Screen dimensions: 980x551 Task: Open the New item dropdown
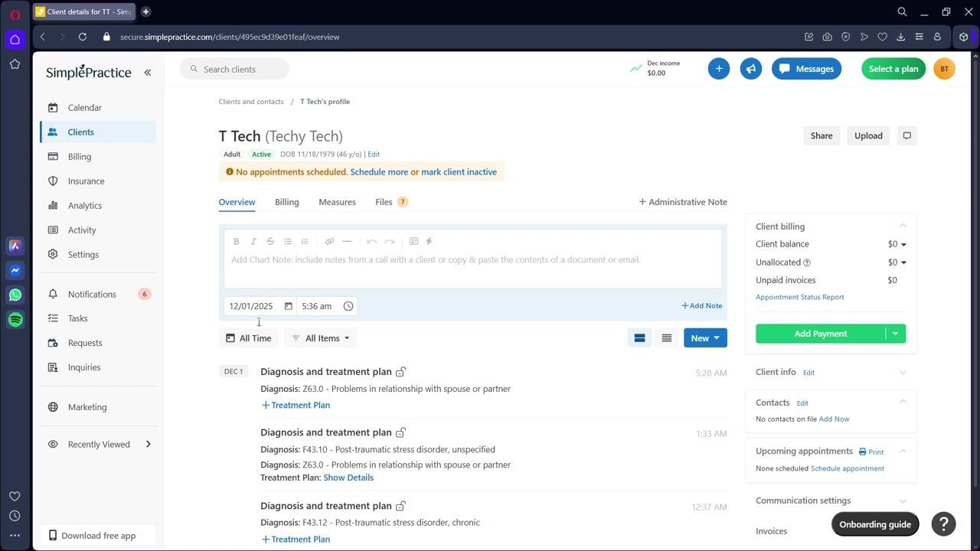705,338
